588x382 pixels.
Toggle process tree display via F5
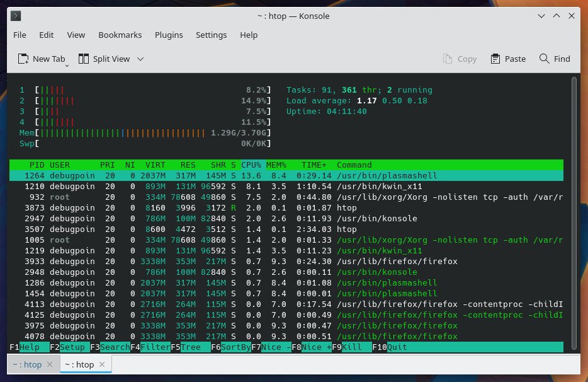pos(188,347)
